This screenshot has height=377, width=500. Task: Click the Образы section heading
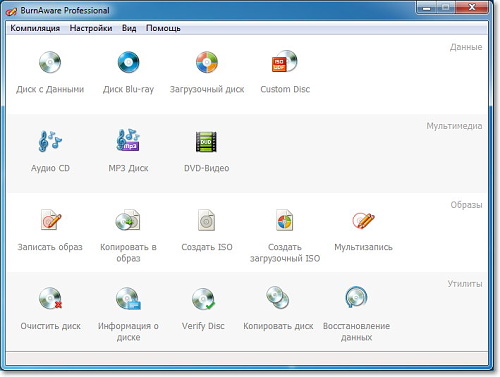tap(466, 205)
